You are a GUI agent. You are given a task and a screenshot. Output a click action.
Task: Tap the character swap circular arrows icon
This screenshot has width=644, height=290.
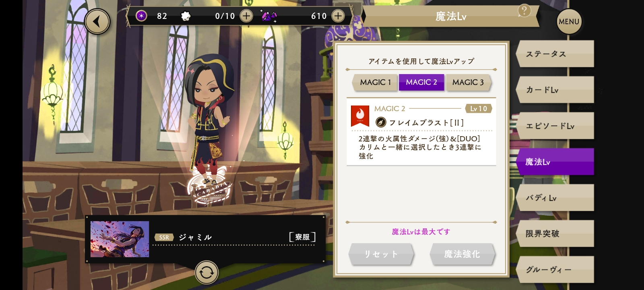[206, 273]
